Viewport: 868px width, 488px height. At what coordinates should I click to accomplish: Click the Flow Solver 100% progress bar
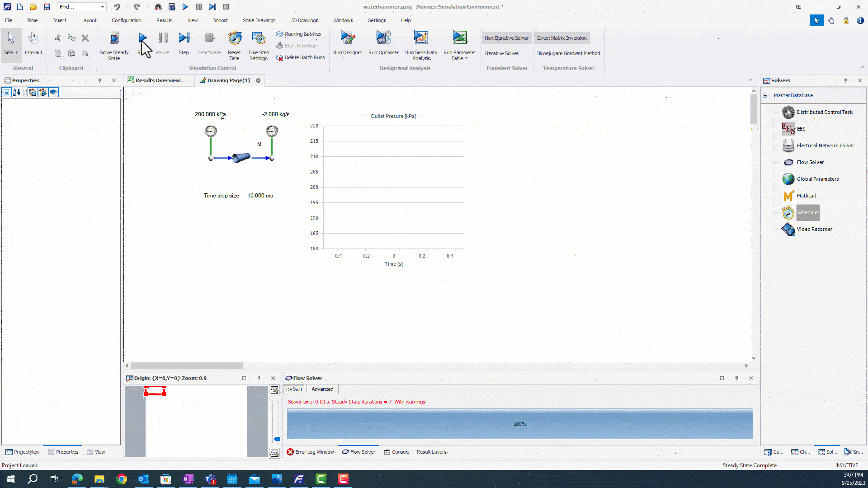tap(520, 424)
